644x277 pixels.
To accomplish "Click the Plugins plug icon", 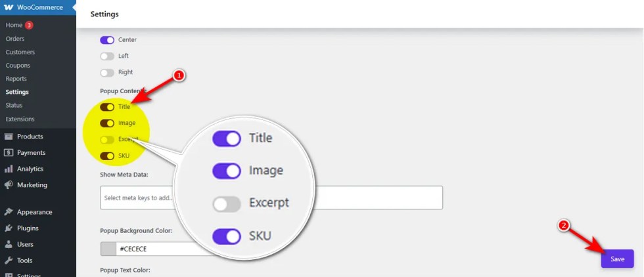I will 9,228.
